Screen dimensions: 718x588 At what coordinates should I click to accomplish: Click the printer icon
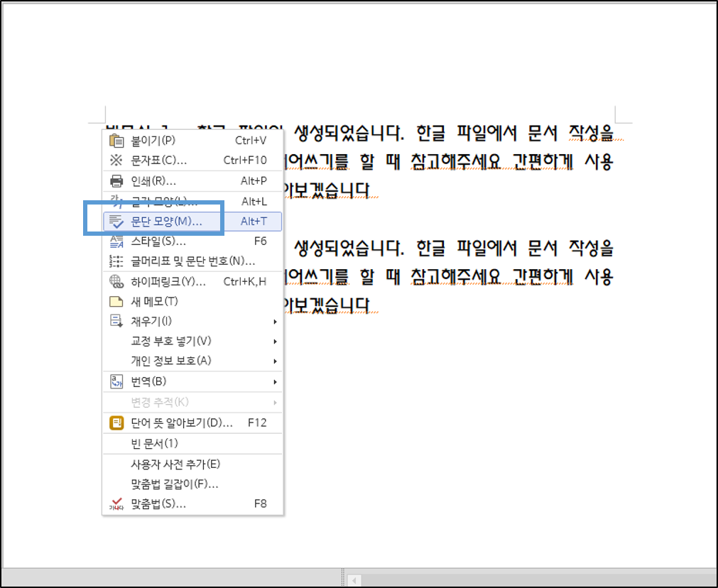click(x=116, y=181)
